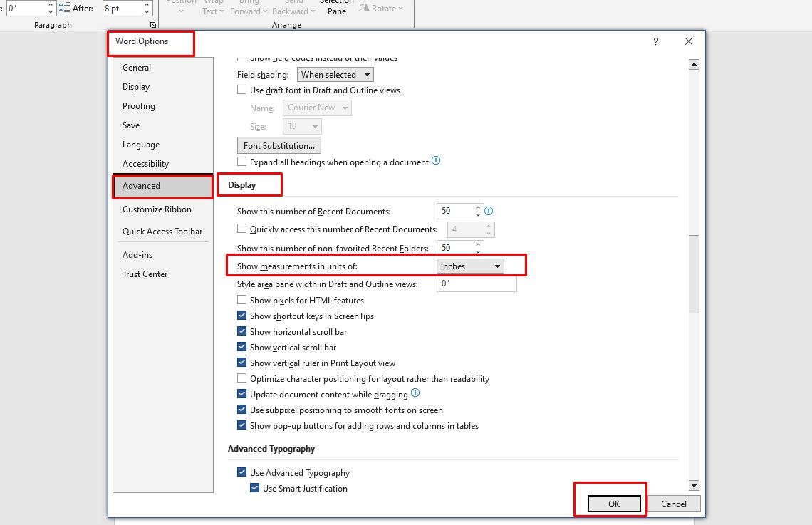Switch to the Trust Center category
This screenshot has width=812, height=525.
tap(145, 274)
